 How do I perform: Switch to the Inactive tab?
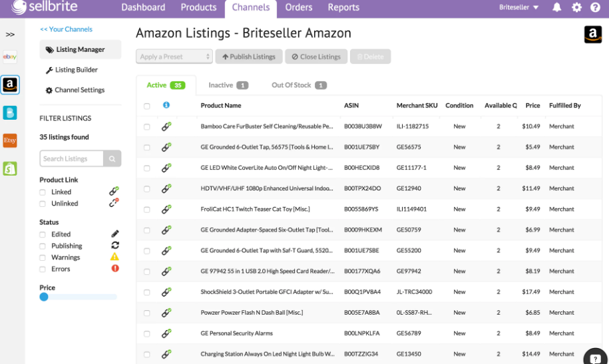point(228,85)
